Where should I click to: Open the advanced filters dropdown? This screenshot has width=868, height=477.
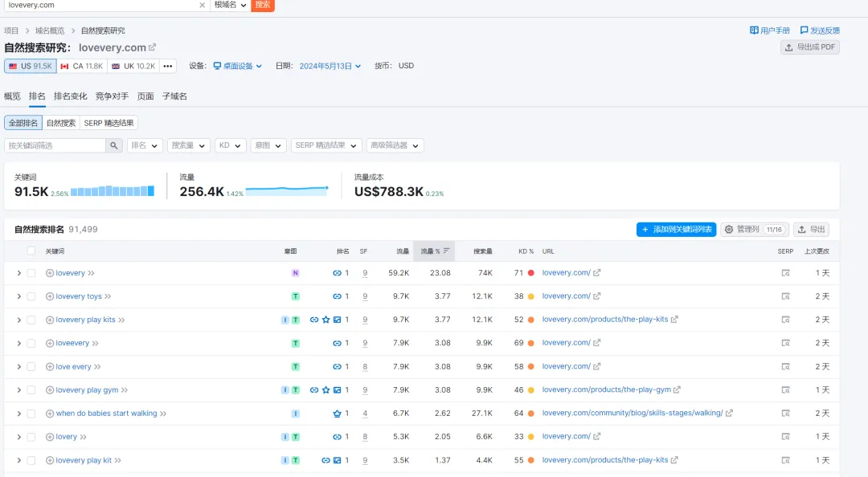click(395, 145)
